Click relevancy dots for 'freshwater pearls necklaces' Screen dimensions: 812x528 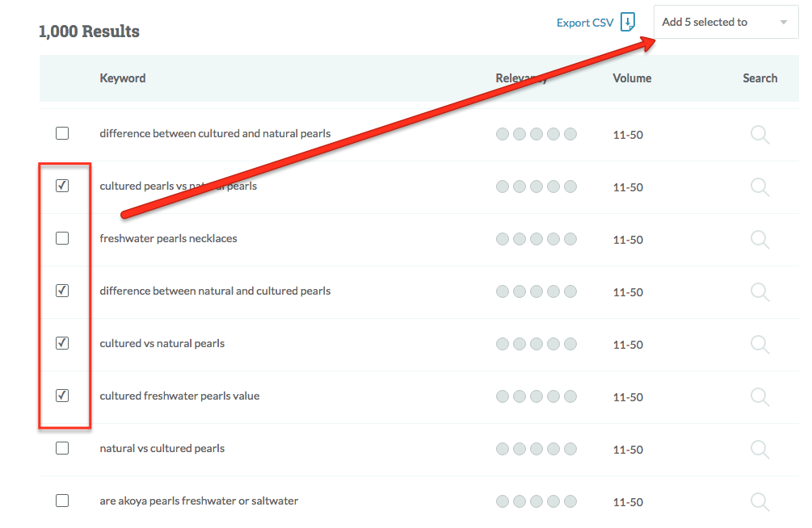click(536, 239)
